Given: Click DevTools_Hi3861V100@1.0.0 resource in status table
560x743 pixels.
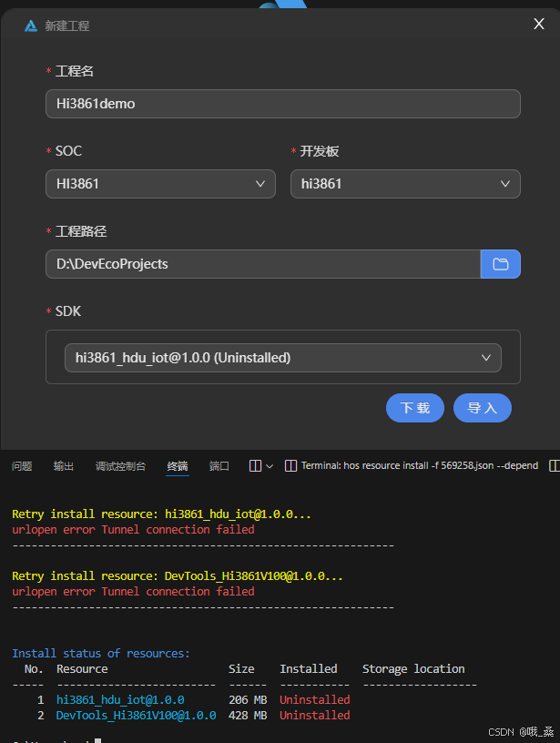Looking at the screenshot, I should click(136, 716).
